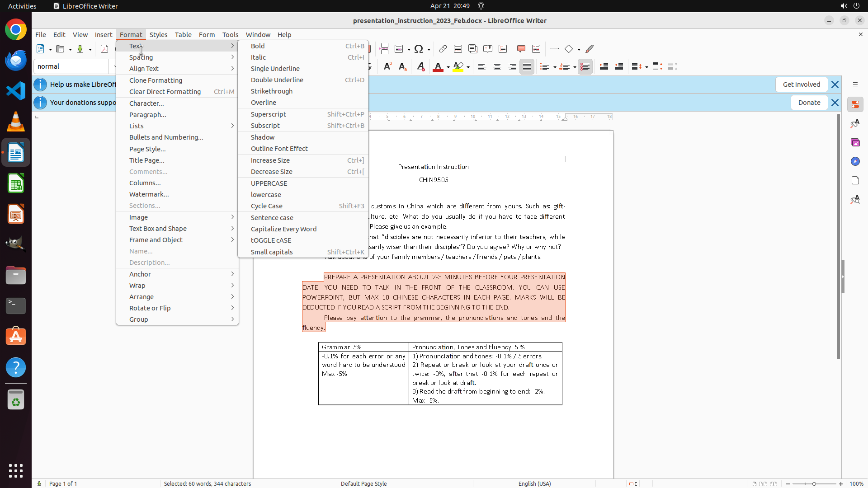Screen dimensions: 868x488
Task: Toggle Center alignment for the paragraph
Action: click(x=497, y=67)
